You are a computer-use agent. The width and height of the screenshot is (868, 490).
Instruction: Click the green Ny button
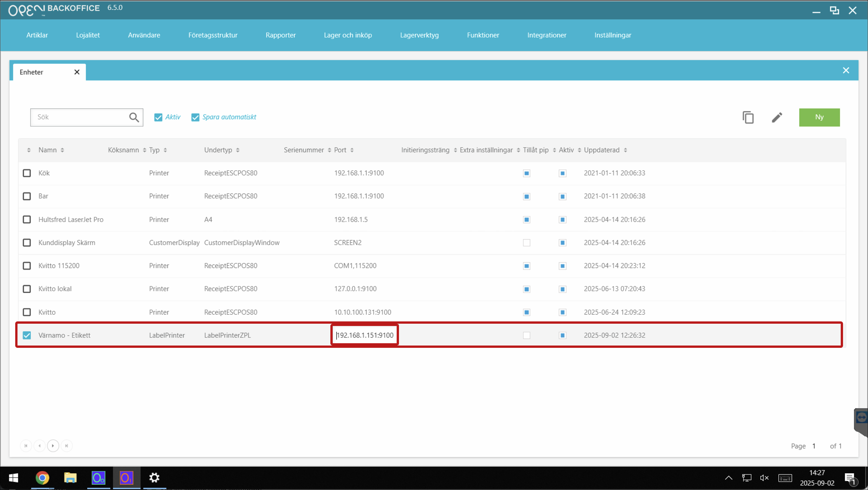pos(819,117)
